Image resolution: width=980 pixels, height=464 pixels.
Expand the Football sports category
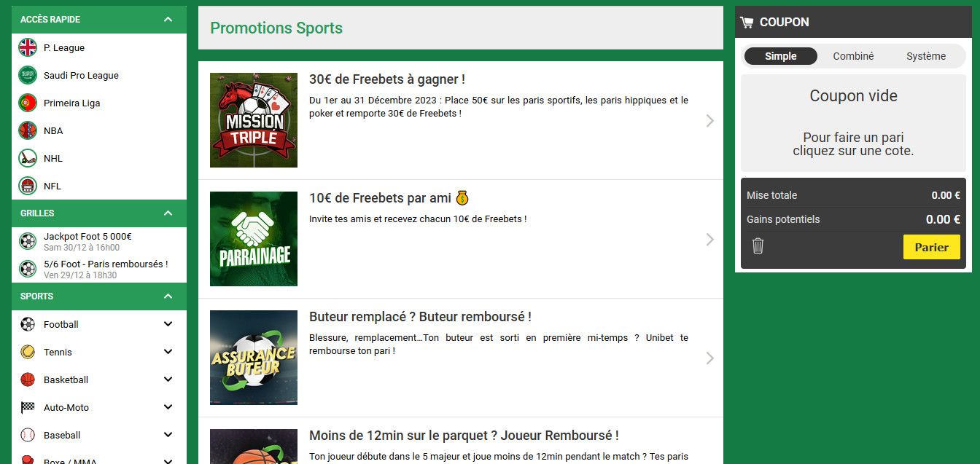168,324
